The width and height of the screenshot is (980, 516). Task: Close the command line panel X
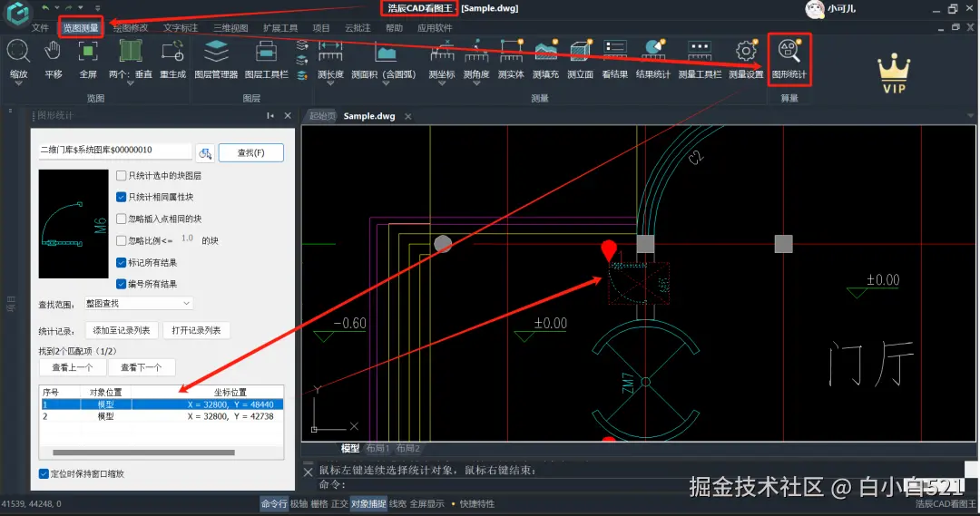pos(309,472)
